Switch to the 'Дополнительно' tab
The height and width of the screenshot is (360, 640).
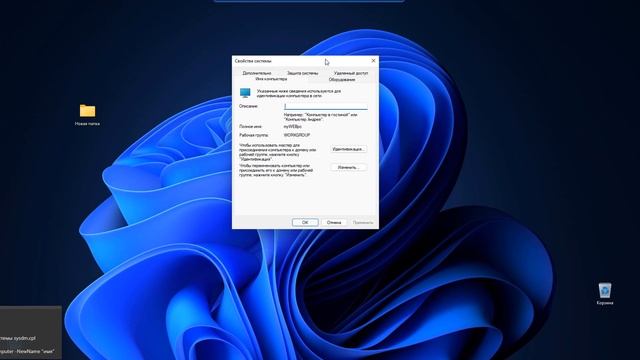(x=257, y=73)
